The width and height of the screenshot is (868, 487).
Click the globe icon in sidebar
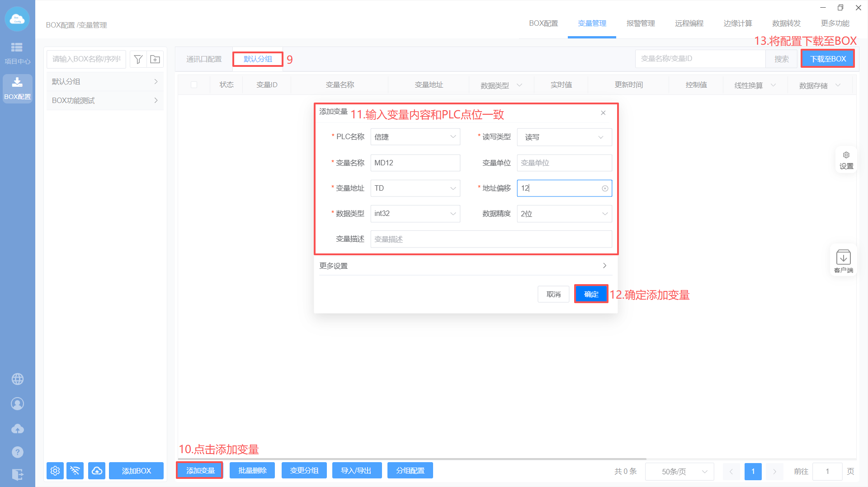(x=18, y=379)
